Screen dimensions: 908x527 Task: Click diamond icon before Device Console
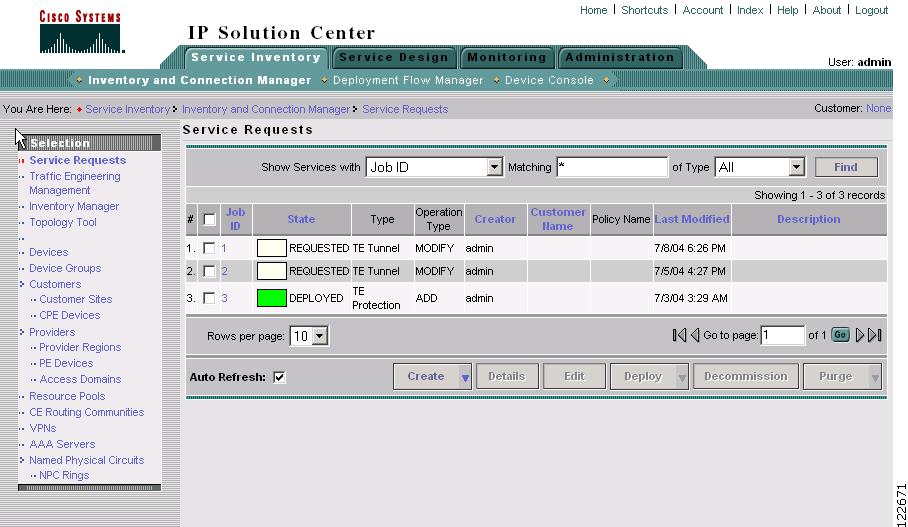pyautogui.click(x=496, y=80)
